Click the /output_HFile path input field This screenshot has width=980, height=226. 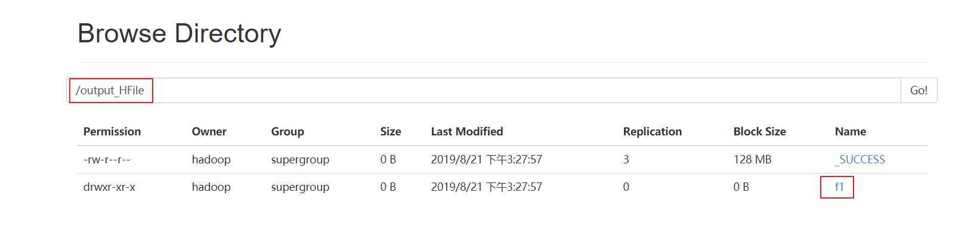[x=483, y=90]
